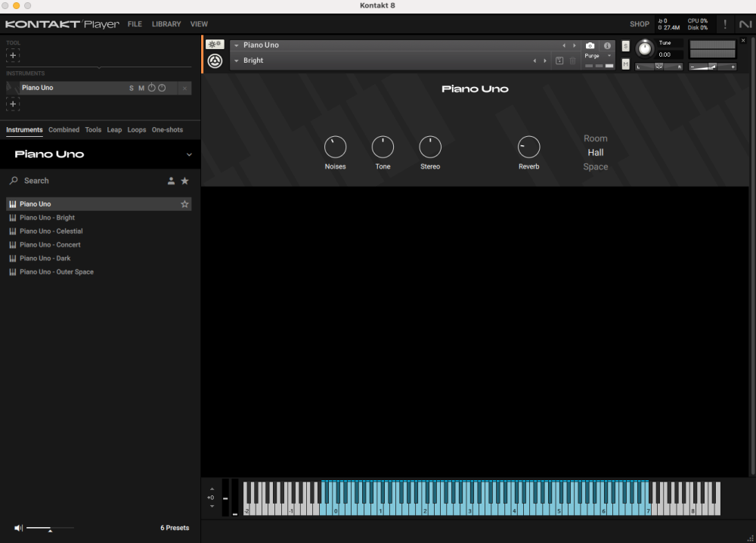Add a new tool slot
Image resolution: width=756 pixels, height=543 pixels.
(13, 55)
